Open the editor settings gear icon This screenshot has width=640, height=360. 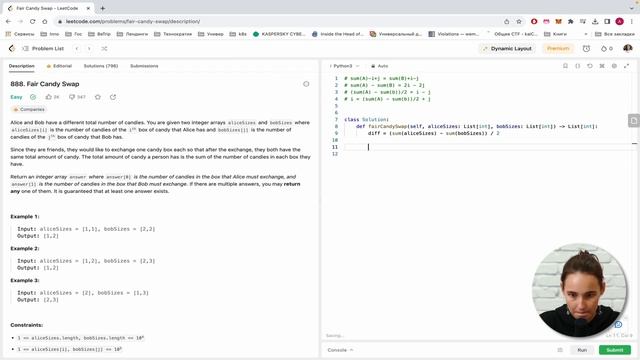pos(614,66)
